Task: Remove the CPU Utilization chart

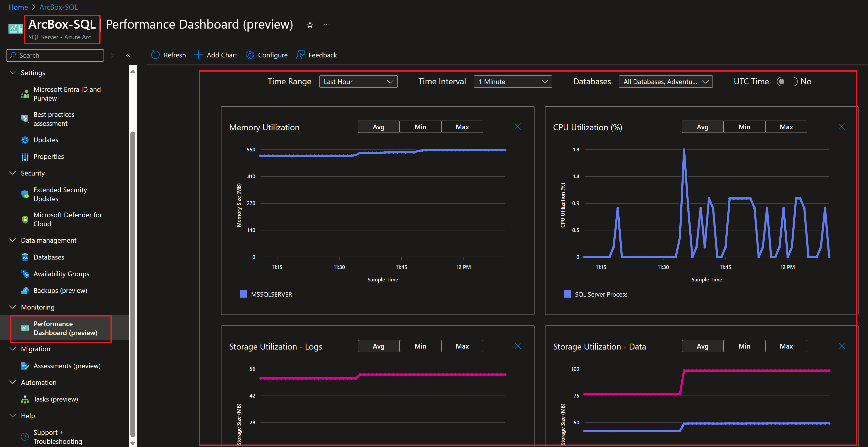Action: point(841,127)
